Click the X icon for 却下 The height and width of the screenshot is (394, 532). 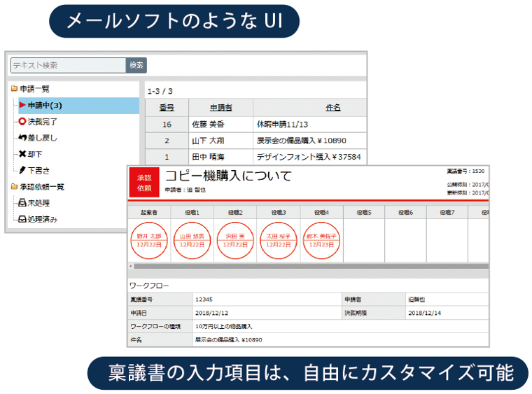tap(22, 154)
